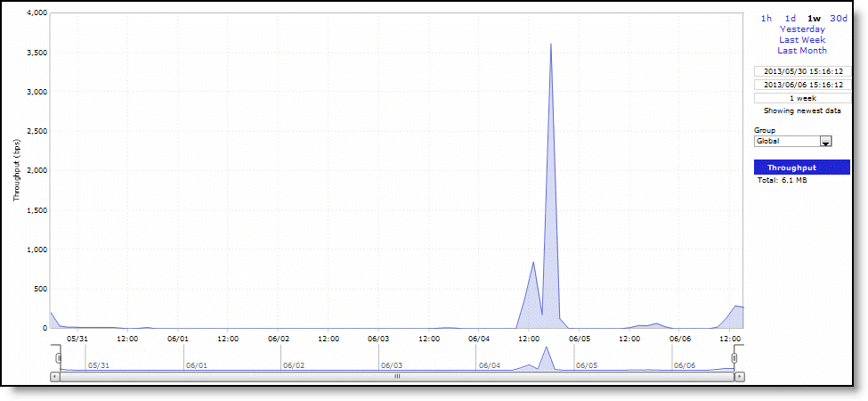The width and height of the screenshot is (868, 401).
Task: Click the start date field 2013/05/30
Action: pyautogui.click(x=802, y=71)
